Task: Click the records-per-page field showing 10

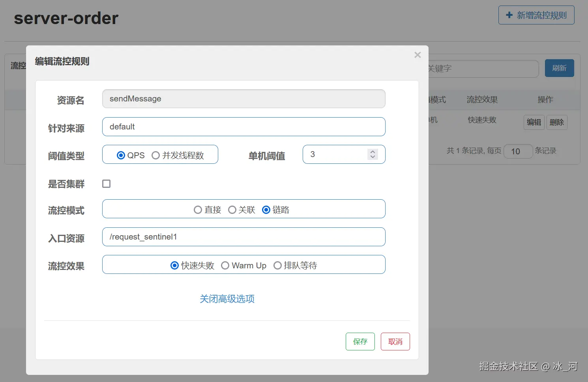Action: tap(518, 151)
